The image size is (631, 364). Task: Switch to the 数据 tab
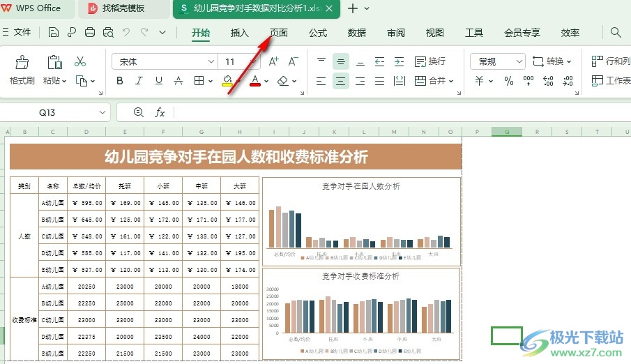pos(356,33)
